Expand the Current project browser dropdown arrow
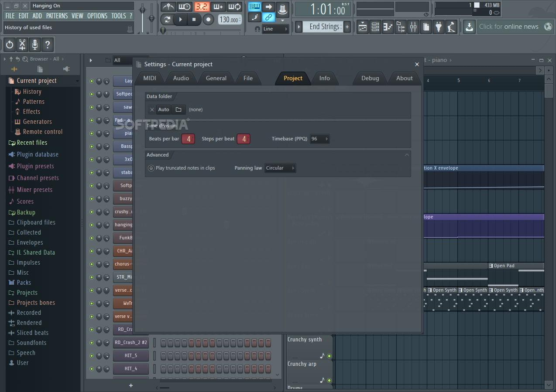This screenshot has height=392, width=556. pyautogui.click(x=77, y=81)
